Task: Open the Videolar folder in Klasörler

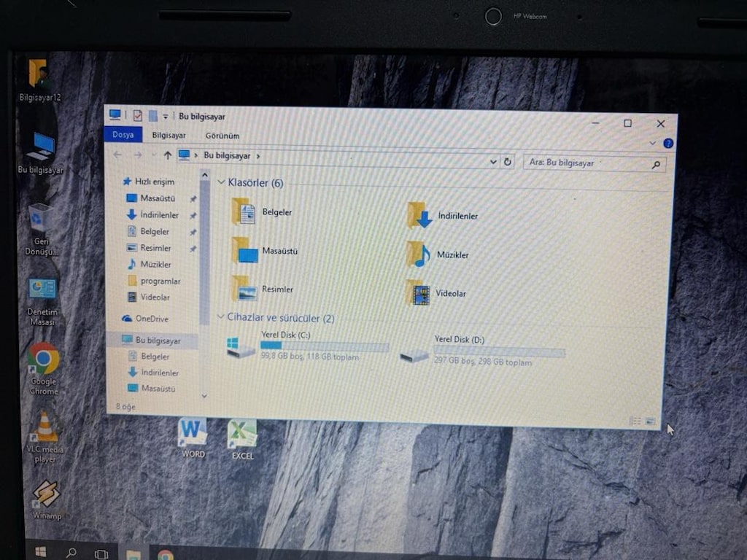Action: (436, 293)
